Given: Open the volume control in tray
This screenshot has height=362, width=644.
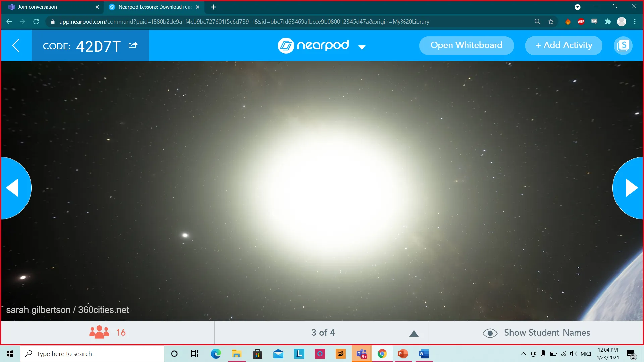Looking at the screenshot, I should 573,354.
